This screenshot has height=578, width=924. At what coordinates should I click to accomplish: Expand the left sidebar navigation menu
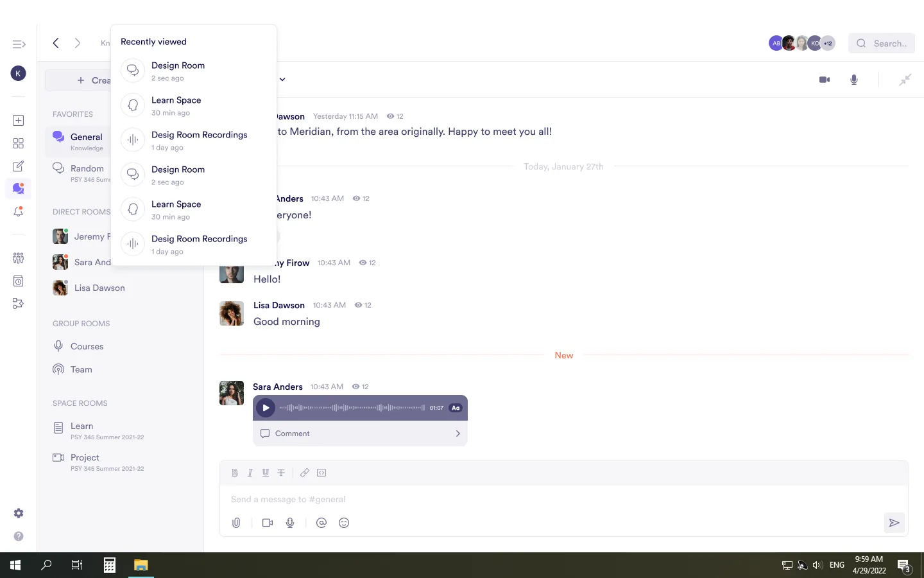tap(19, 44)
